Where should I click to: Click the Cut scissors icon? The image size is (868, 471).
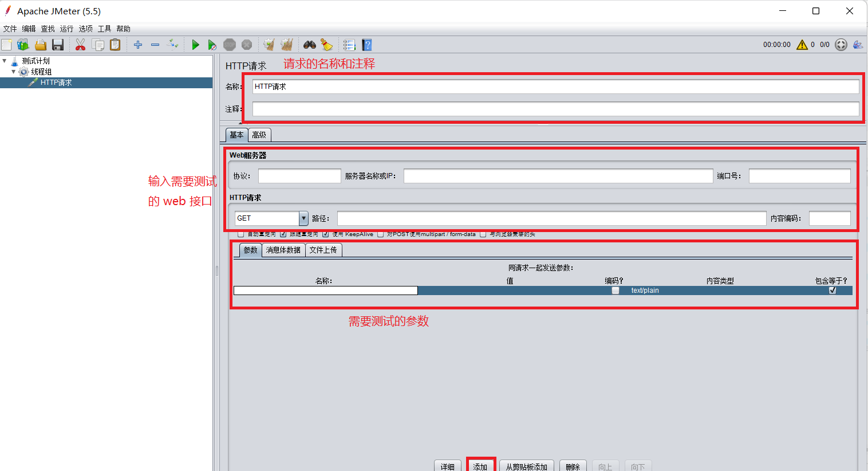pos(81,45)
